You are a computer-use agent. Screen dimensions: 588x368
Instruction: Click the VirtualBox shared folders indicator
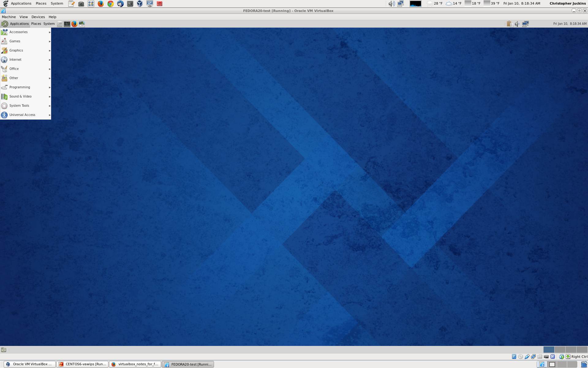click(x=540, y=357)
